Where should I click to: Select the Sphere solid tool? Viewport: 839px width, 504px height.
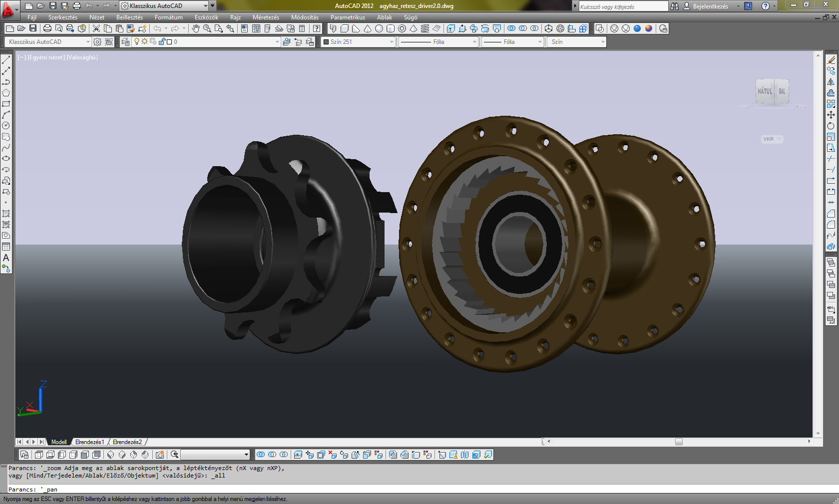click(379, 28)
